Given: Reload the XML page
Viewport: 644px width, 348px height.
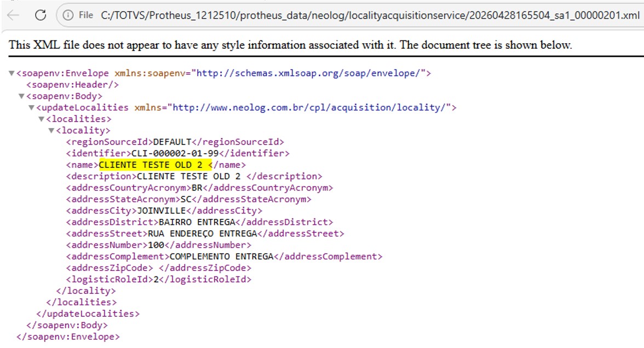Looking at the screenshot, I should point(41,15).
